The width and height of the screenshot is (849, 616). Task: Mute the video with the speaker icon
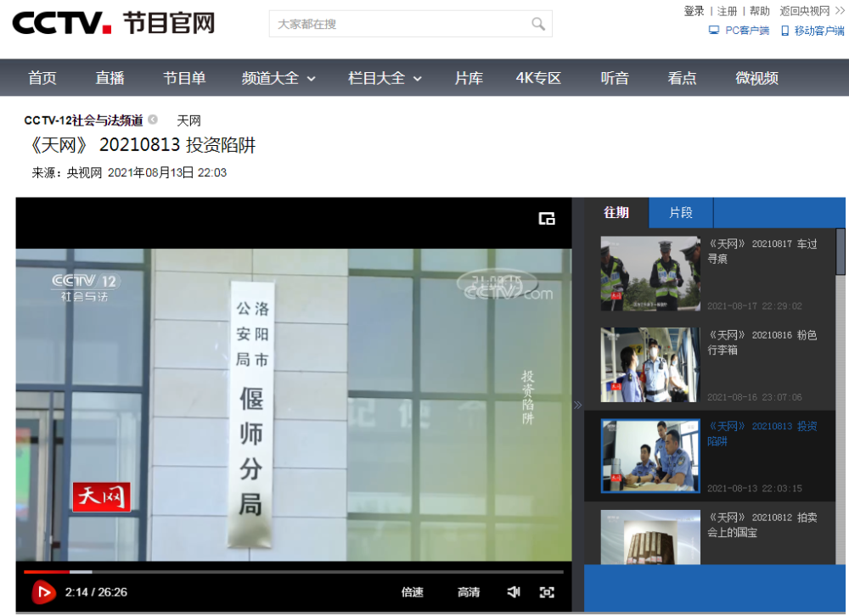(x=514, y=592)
